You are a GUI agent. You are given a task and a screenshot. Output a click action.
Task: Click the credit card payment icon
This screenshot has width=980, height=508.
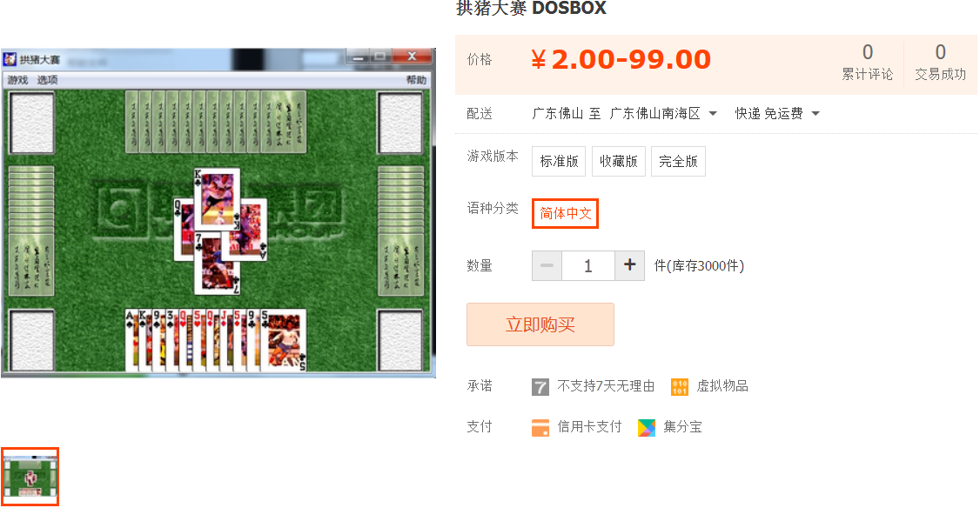(x=540, y=427)
